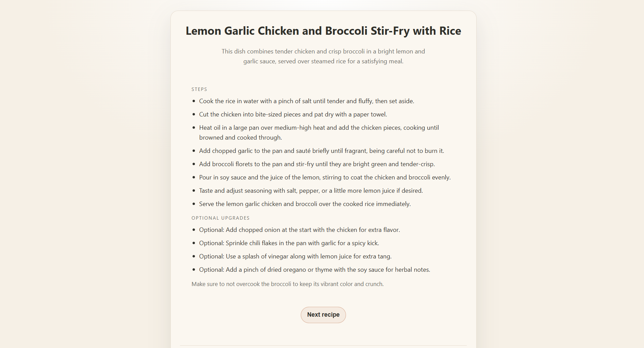The width and height of the screenshot is (644, 348).
Task: Click the optional oregano or thyme tip
Action: coord(314,269)
